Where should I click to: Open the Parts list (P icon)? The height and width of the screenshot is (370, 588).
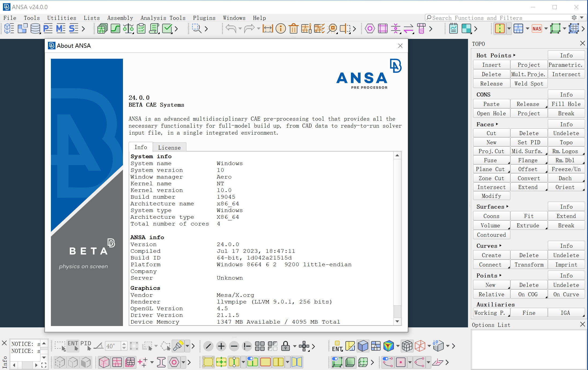tap(48, 28)
